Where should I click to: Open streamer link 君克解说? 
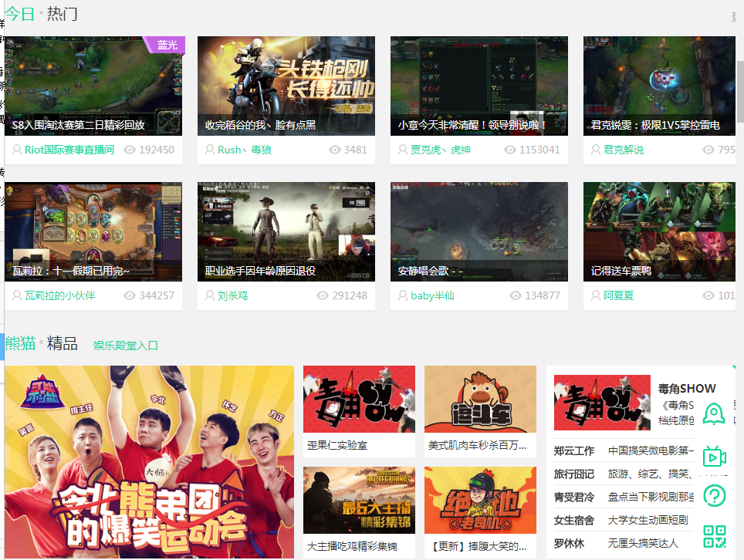624,150
